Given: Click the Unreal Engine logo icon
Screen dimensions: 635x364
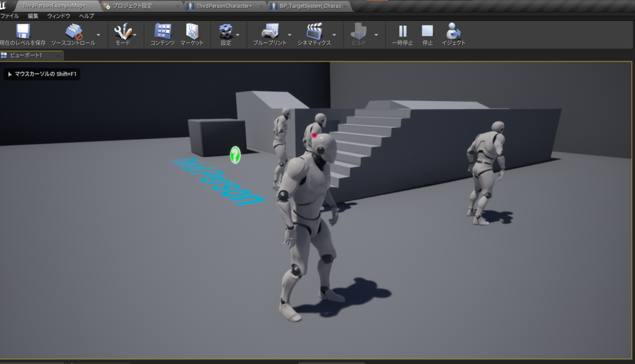Looking at the screenshot, I should click(3, 6).
